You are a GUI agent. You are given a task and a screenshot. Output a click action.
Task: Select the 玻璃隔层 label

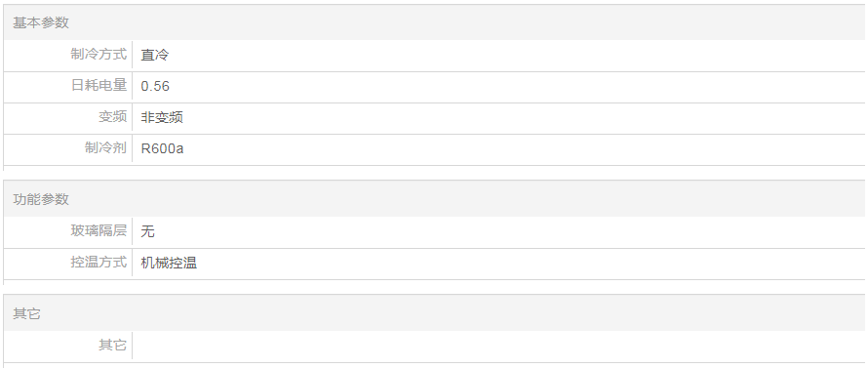99,230
